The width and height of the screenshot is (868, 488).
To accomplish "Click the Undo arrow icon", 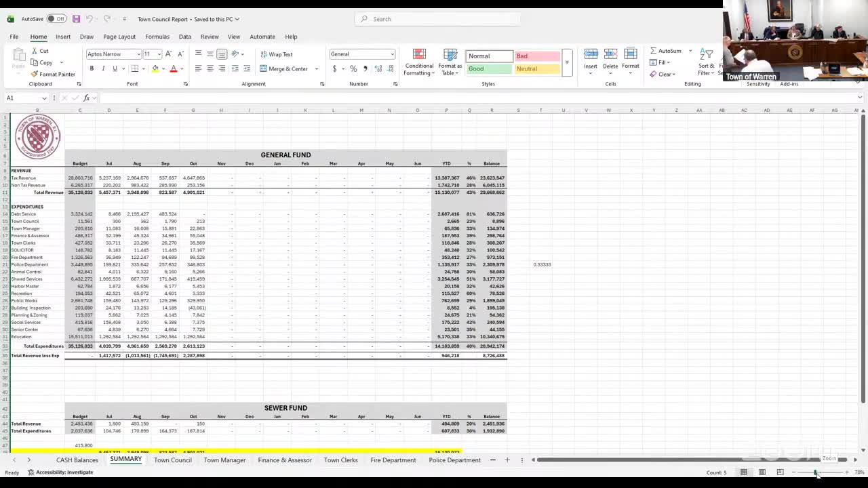I will [x=89, y=19].
